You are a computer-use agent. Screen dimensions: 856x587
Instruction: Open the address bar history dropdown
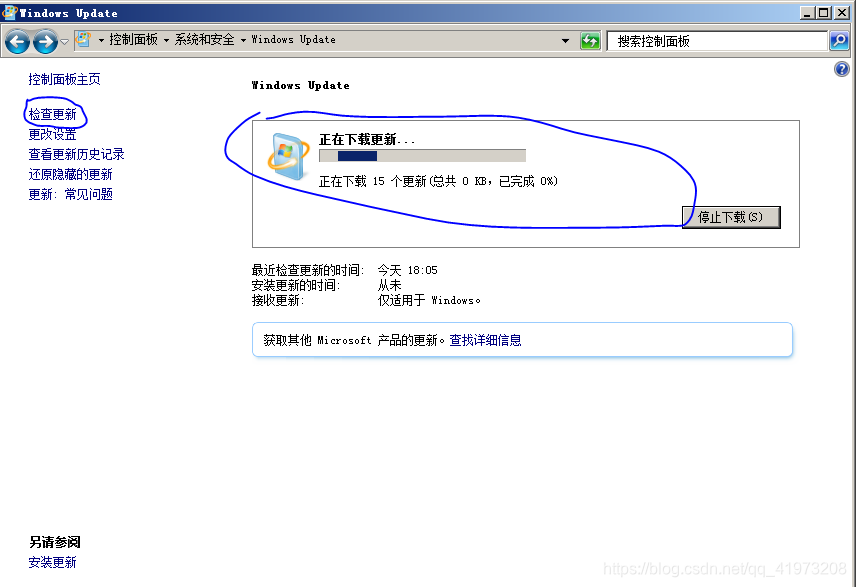[x=565, y=40]
